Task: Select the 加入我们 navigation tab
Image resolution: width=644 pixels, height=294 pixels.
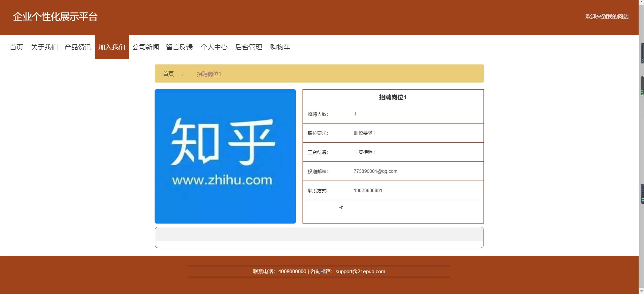Action: point(112,47)
